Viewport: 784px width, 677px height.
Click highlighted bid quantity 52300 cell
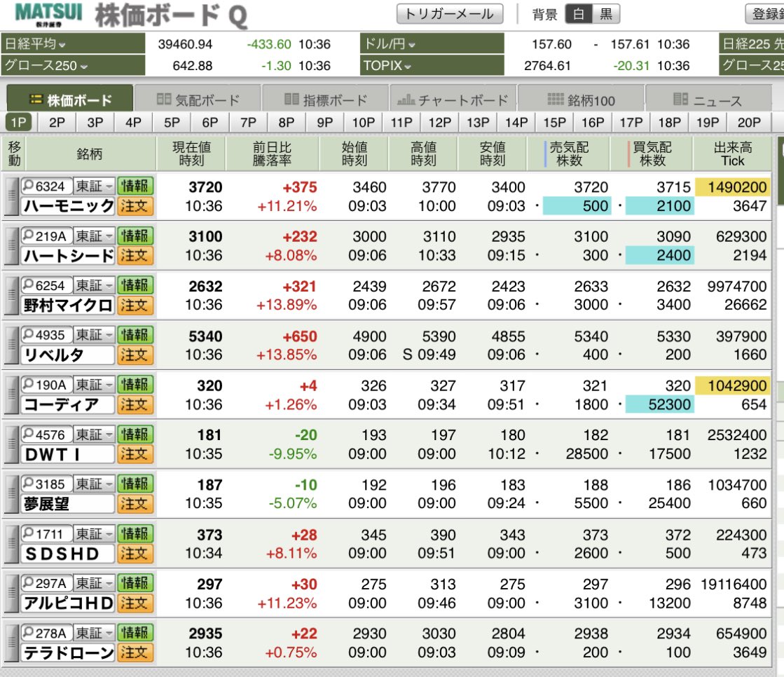(659, 404)
